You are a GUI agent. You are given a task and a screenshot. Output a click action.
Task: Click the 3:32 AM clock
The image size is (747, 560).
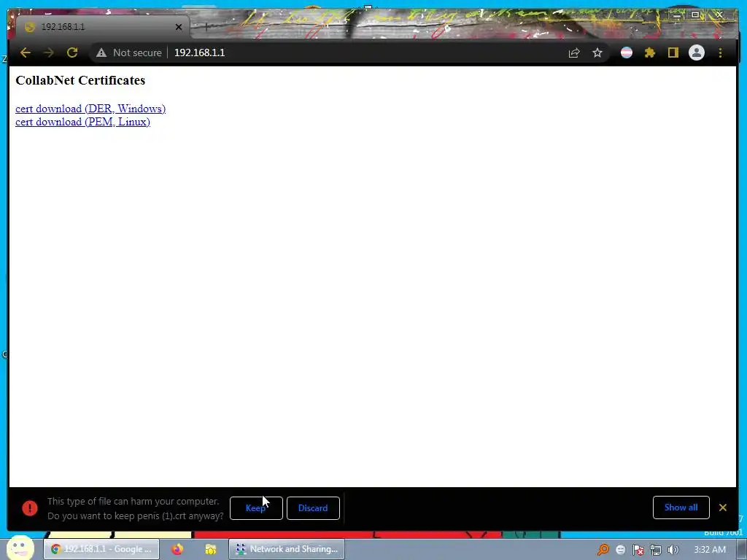click(710, 550)
